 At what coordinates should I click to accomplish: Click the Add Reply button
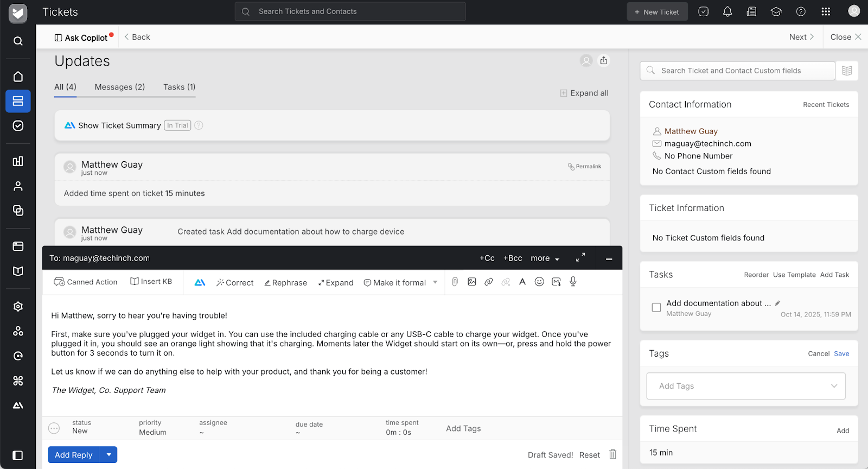[74, 455]
